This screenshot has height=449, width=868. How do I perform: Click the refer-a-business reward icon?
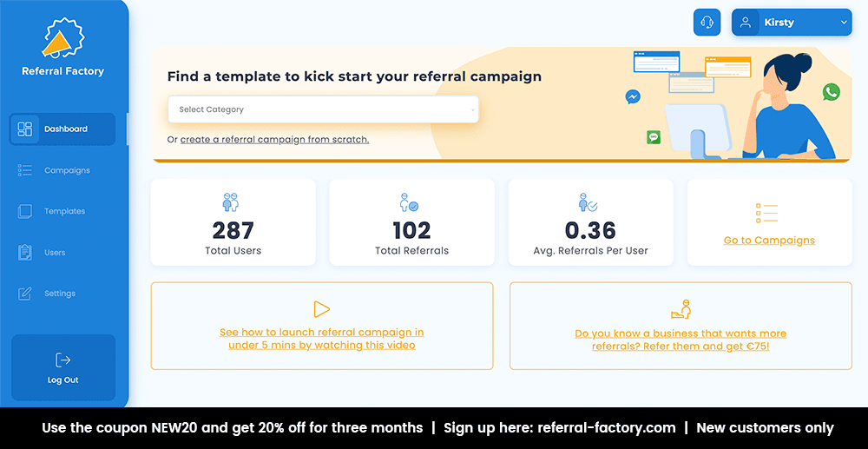click(x=681, y=309)
